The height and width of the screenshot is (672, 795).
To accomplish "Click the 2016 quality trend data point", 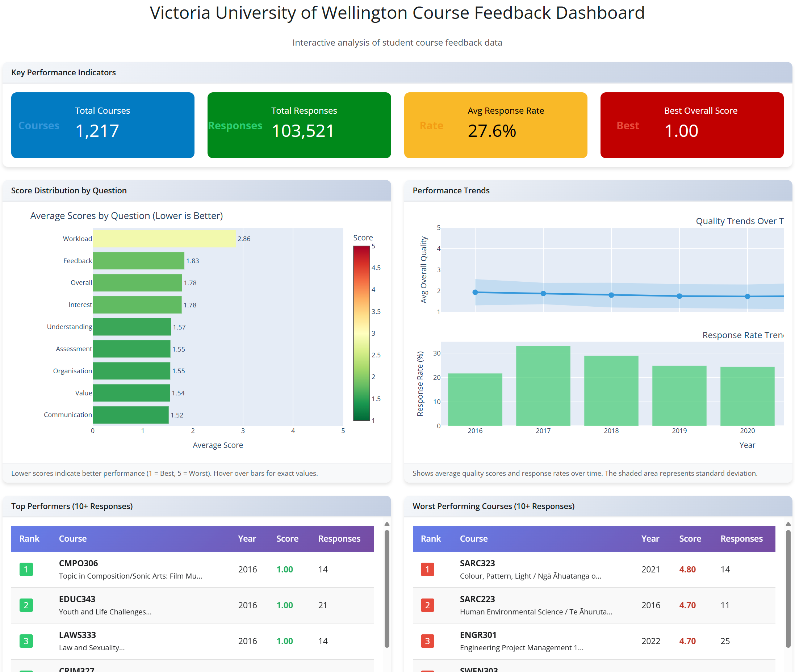I will pyautogui.click(x=475, y=292).
